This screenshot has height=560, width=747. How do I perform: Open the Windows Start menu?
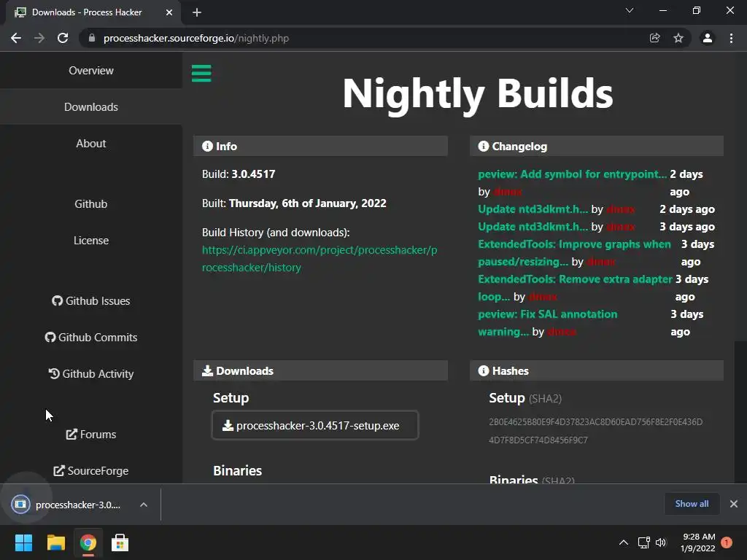pos(23,542)
